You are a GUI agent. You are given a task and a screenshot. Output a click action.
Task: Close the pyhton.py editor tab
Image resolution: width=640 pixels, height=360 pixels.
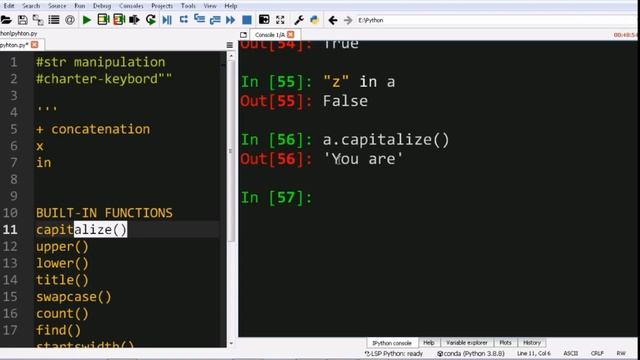click(x=35, y=44)
